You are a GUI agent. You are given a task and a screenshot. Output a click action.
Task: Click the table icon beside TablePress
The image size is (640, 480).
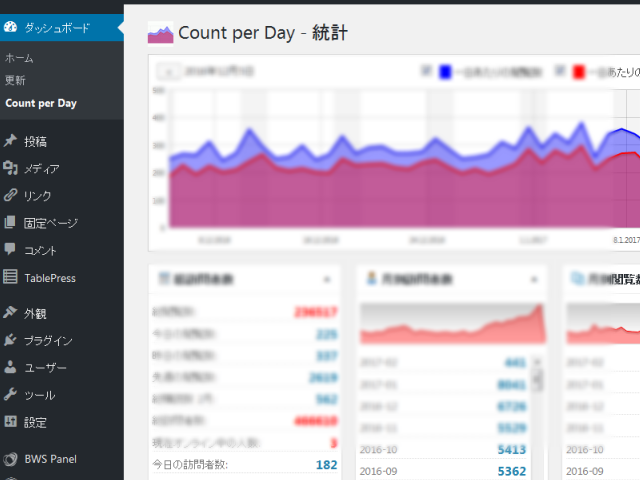tap(10, 277)
